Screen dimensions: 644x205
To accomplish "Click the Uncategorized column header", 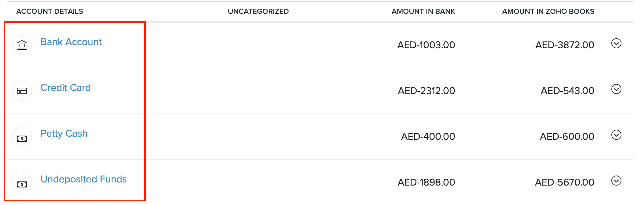I will click(x=258, y=12).
